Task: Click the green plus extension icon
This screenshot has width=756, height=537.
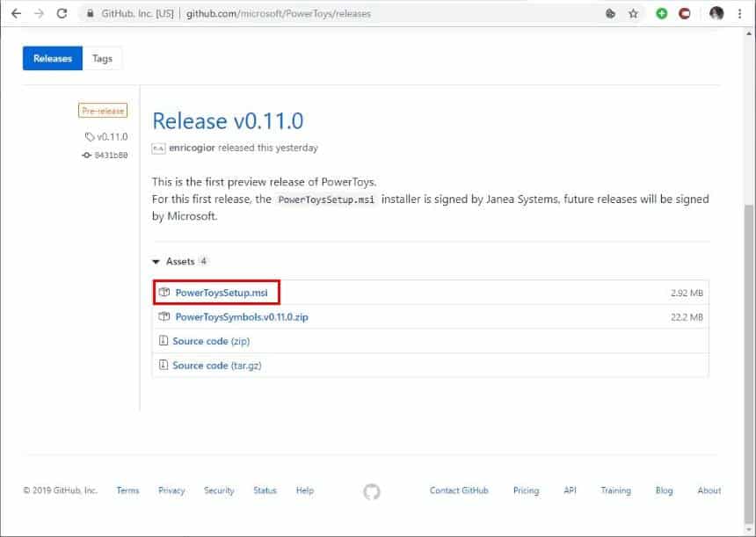Action: tap(661, 13)
